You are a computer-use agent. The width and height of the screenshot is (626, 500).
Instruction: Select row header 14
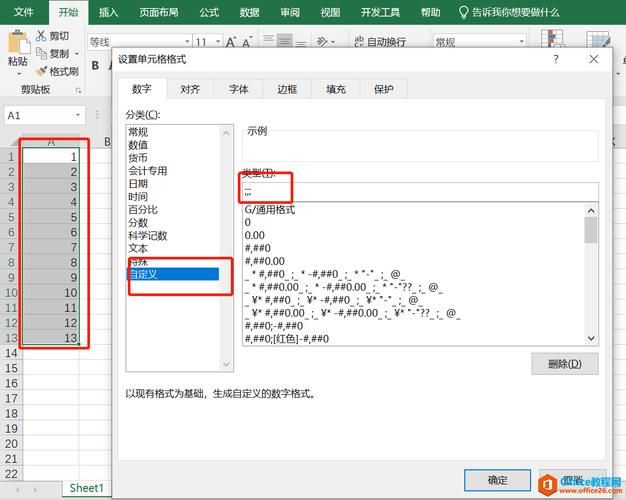(11, 353)
